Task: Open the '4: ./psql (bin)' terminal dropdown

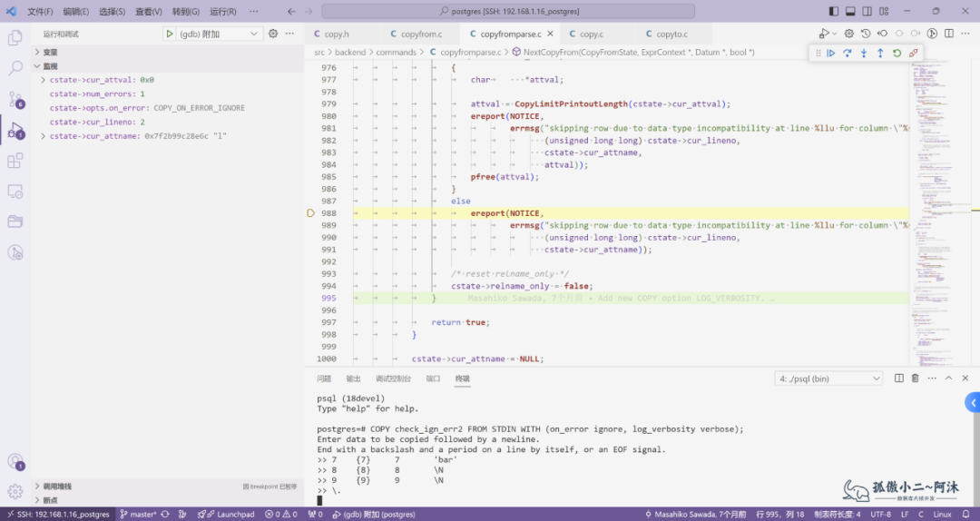Action: coord(828,378)
